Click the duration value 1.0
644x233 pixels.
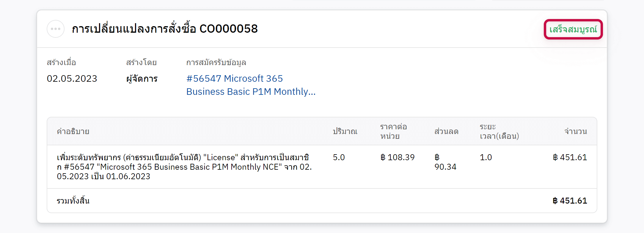486,157
